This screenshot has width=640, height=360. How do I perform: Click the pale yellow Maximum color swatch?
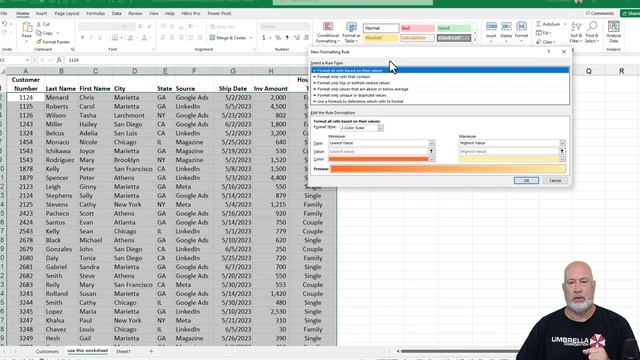click(509, 159)
